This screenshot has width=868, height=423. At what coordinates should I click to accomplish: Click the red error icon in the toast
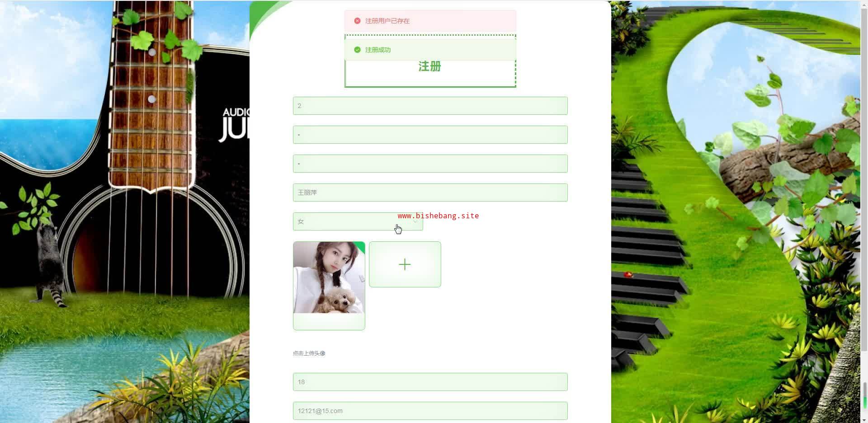click(x=357, y=21)
